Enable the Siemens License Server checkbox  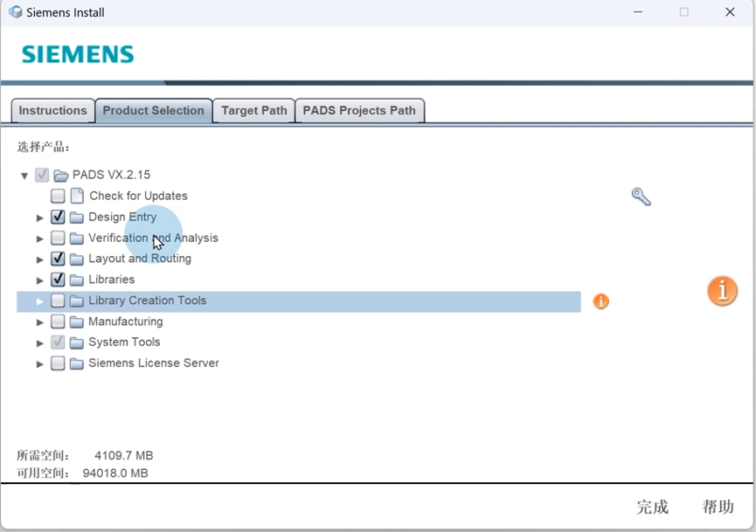click(58, 363)
